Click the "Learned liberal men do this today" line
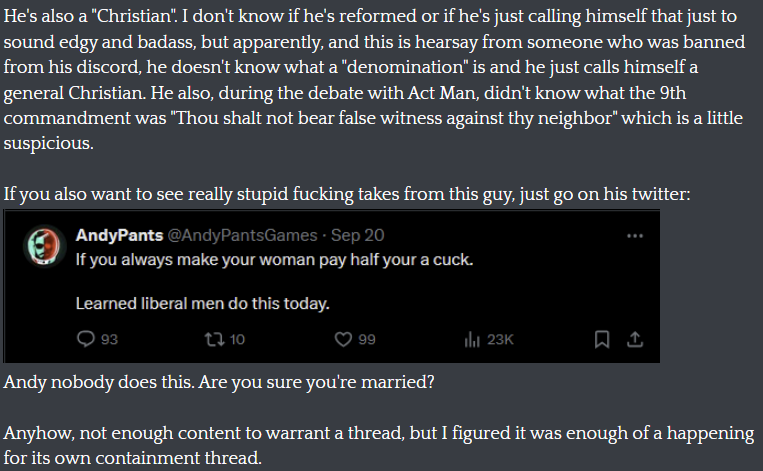The image size is (763, 471). tap(202, 304)
